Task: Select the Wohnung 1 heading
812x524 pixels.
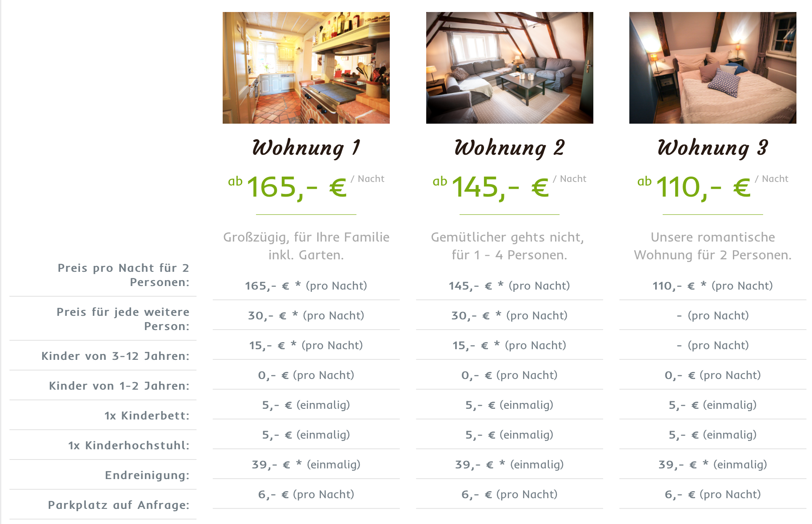Action: click(306, 148)
